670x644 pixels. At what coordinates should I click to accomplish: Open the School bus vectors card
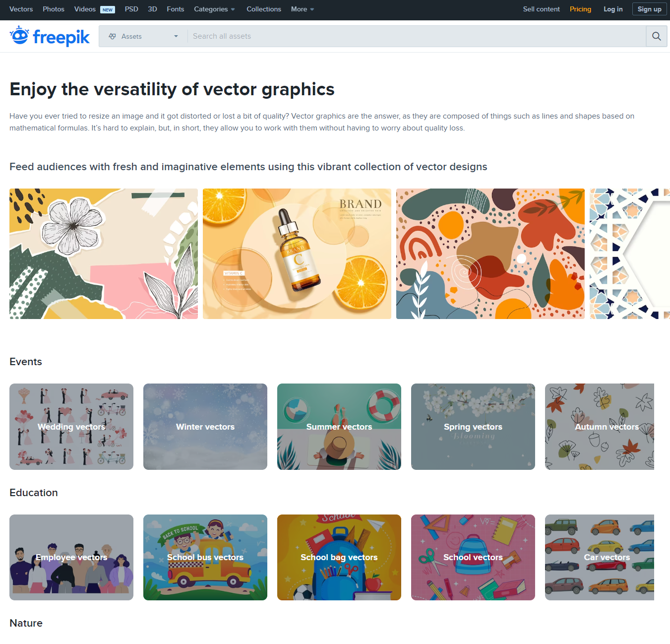coord(205,557)
